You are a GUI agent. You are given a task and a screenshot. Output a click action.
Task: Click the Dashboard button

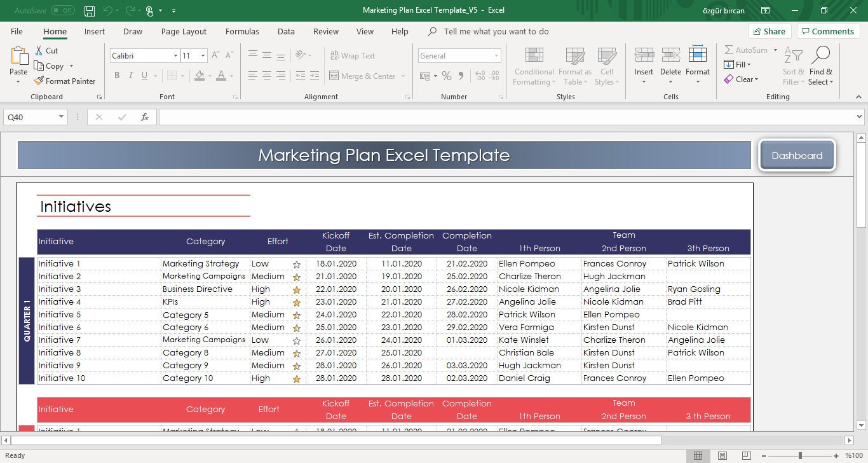tap(797, 155)
